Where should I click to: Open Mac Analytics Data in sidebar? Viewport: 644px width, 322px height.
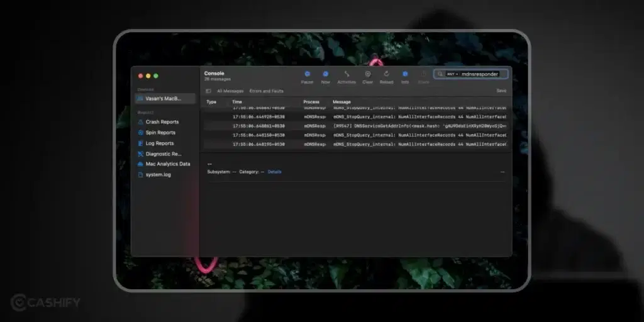pyautogui.click(x=168, y=164)
